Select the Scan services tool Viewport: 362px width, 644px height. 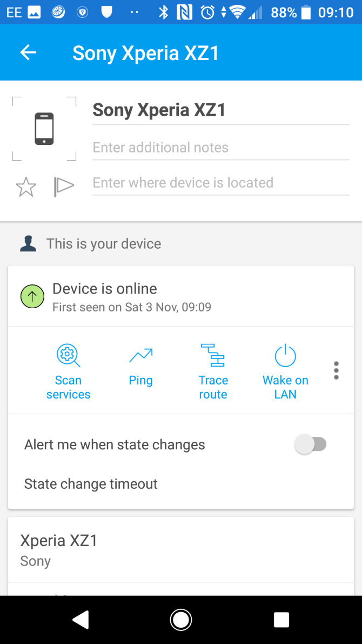pos(68,370)
